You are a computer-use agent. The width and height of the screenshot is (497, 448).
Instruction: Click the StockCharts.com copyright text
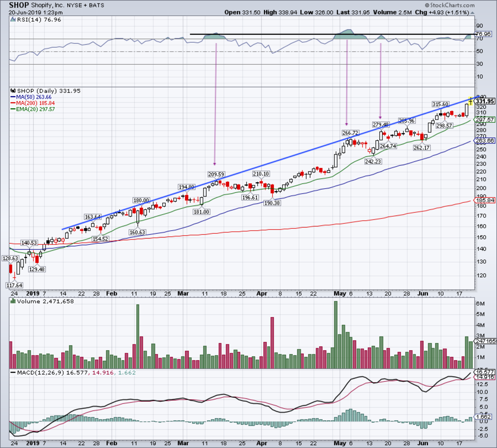[x=451, y=5]
